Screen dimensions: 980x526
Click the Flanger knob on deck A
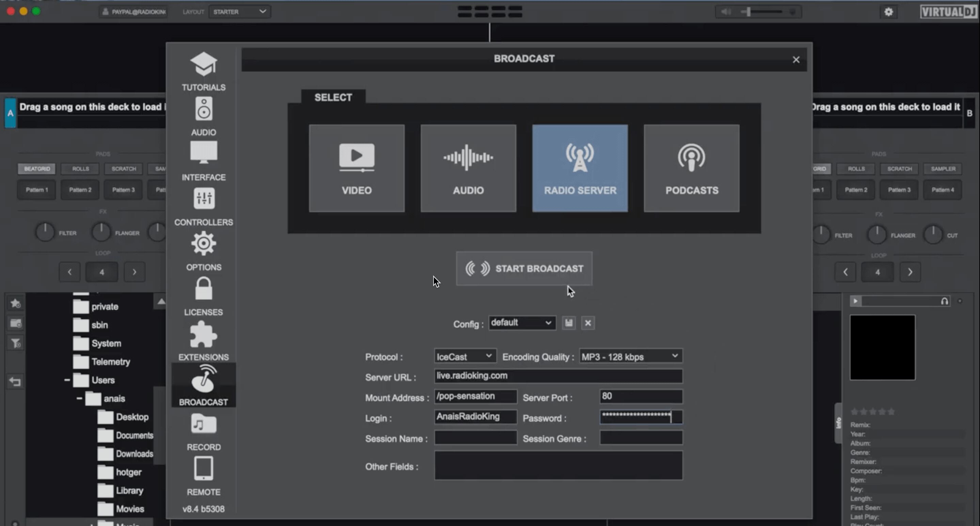[101, 232]
